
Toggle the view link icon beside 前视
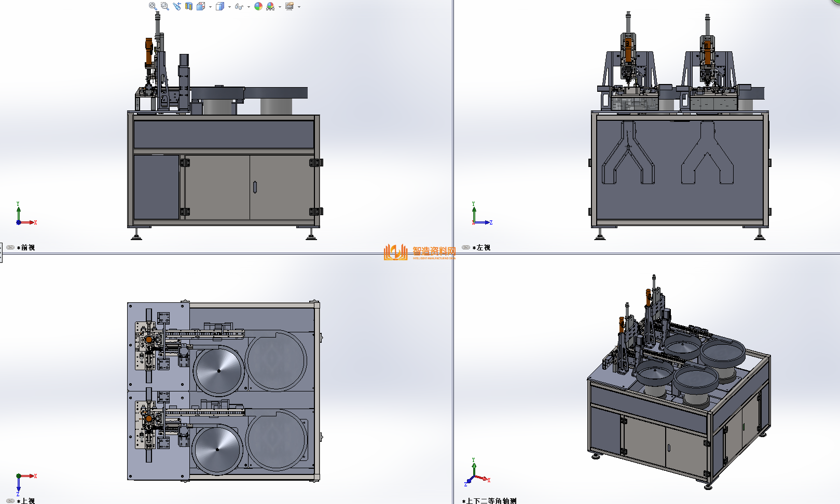(10, 247)
